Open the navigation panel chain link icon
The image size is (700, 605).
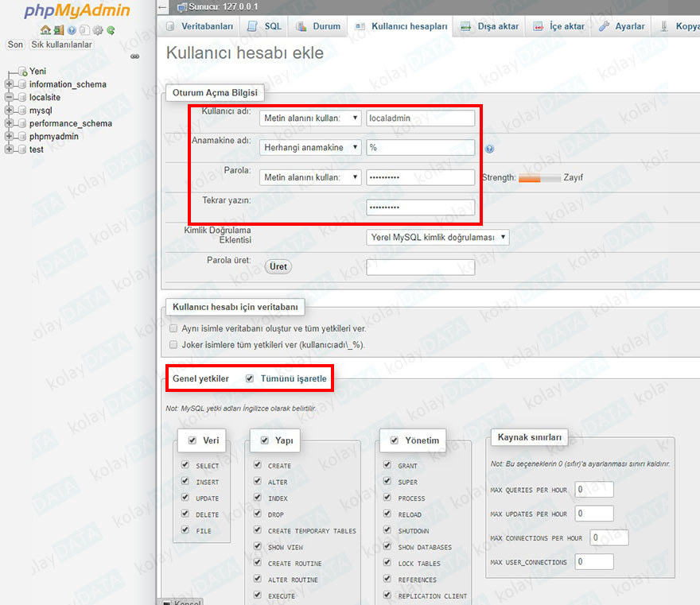coord(134,56)
